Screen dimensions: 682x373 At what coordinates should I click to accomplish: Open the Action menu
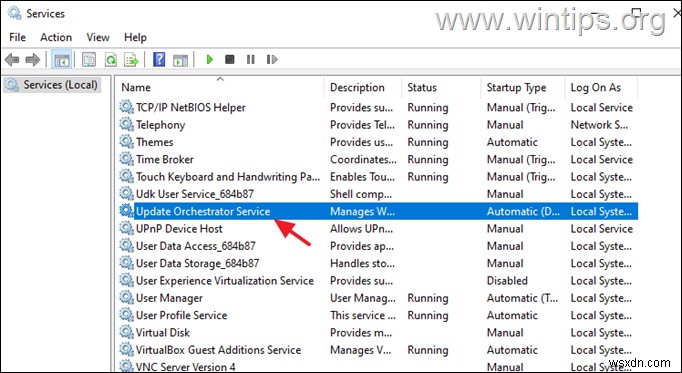56,37
